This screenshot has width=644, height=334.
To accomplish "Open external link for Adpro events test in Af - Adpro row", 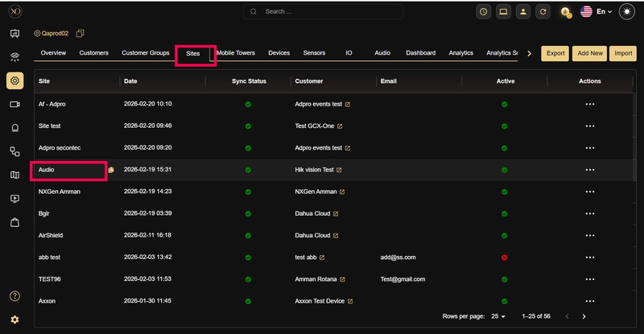I will tap(348, 105).
